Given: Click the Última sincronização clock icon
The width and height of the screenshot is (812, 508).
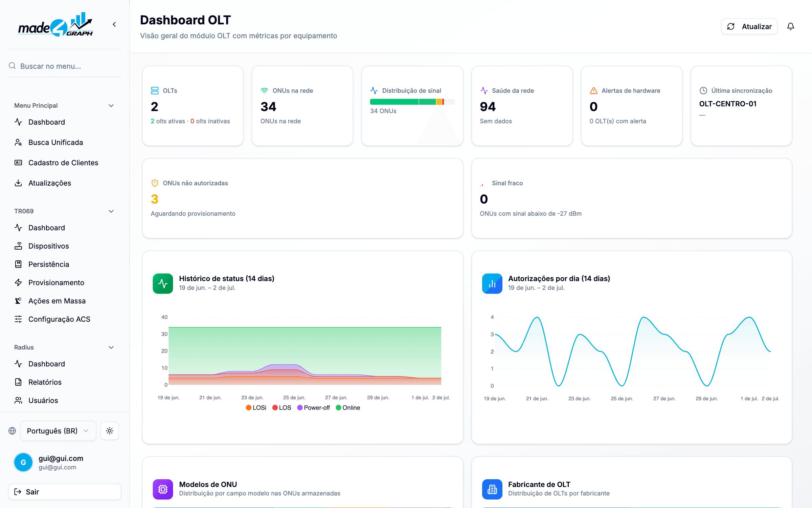Looking at the screenshot, I should tap(703, 90).
